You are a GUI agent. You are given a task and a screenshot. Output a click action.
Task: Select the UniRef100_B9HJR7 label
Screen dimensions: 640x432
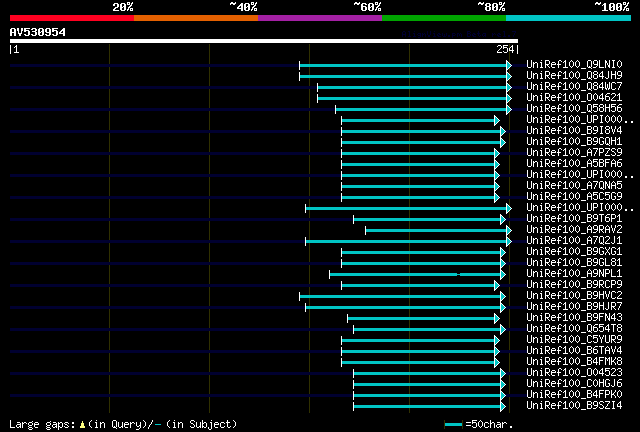coord(574,307)
